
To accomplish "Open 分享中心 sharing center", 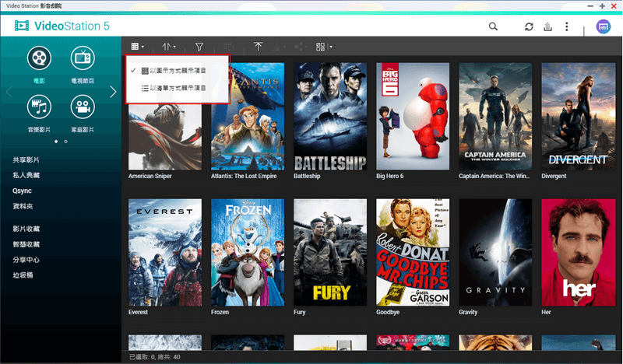I will (26, 260).
